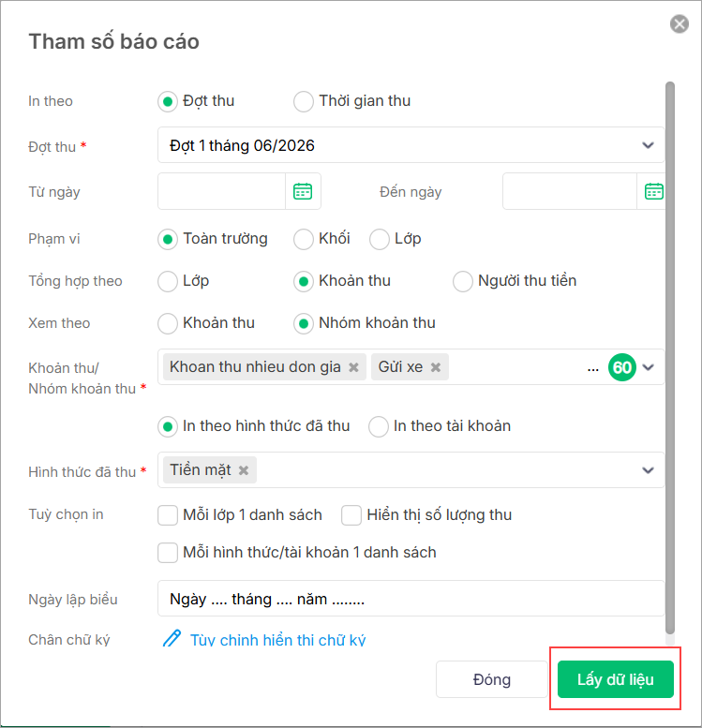Open the Từ ngày calendar picker
702x728 pixels.
(303, 191)
